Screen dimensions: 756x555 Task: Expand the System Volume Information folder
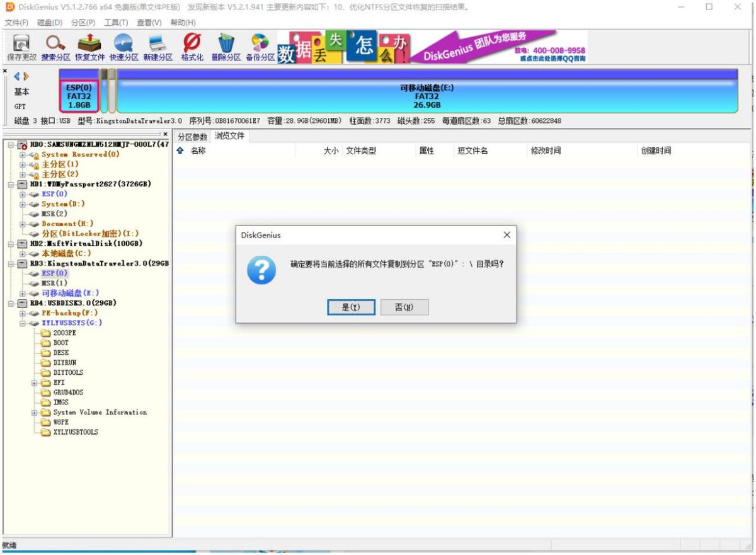pos(35,413)
